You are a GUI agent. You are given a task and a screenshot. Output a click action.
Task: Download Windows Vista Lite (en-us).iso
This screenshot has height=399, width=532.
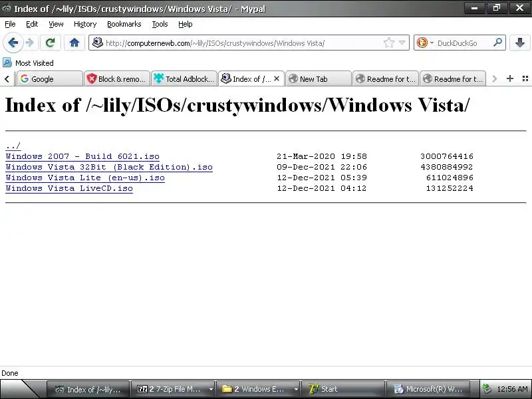(85, 178)
